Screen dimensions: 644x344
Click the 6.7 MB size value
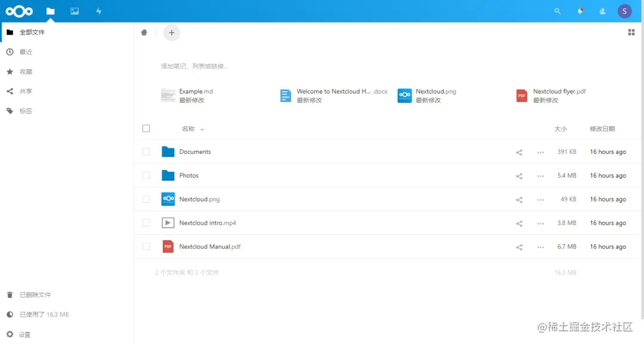(x=567, y=247)
